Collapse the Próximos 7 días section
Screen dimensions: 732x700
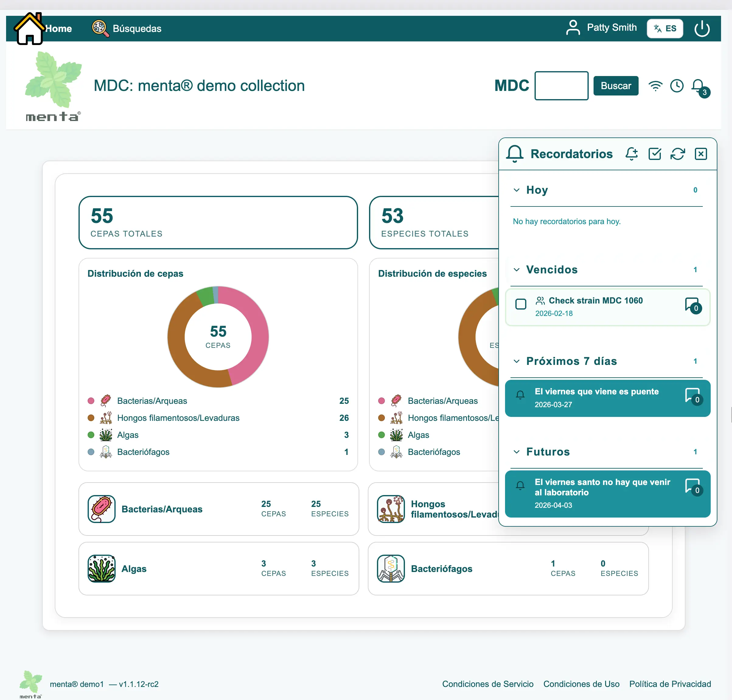pyautogui.click(x=517, y=361)
